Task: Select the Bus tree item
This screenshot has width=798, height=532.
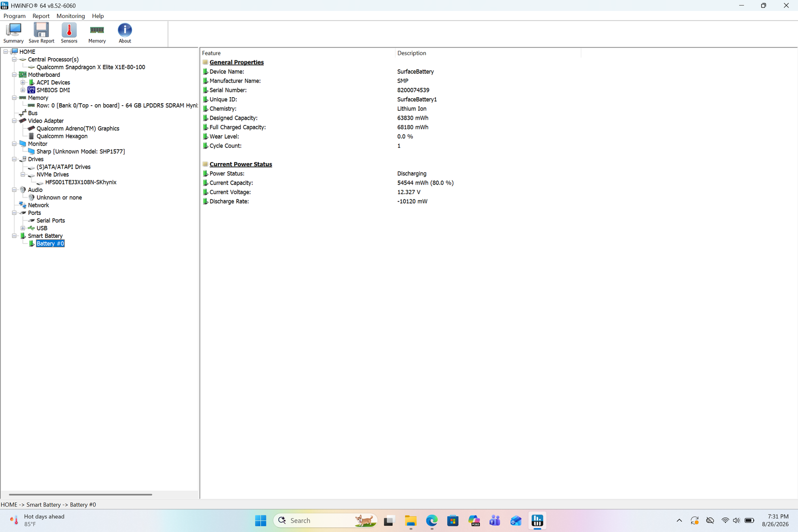Action: pyautogui.click(x=33, y=113)
